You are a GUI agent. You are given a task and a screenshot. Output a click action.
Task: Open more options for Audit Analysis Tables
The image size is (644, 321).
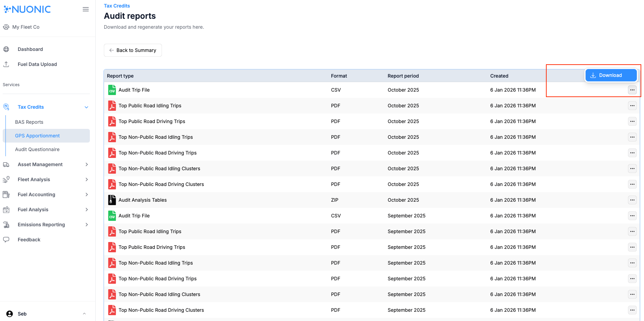tap(632, 200)
